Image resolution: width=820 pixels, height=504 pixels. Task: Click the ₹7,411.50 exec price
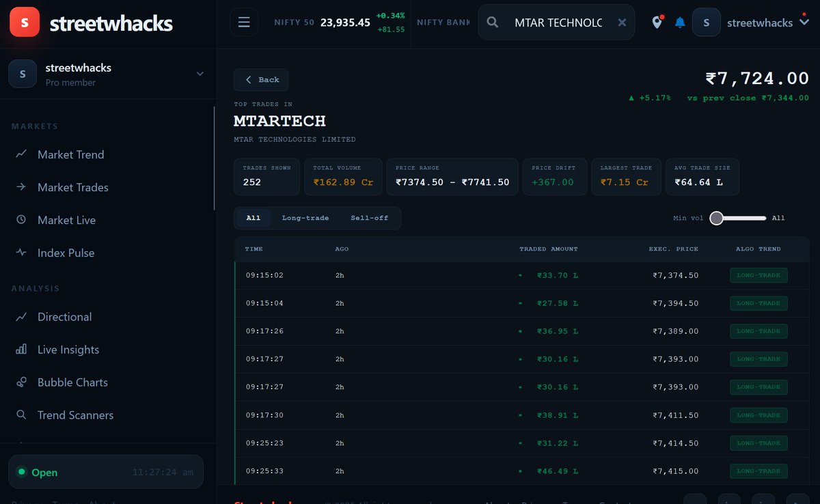click(676, 415)
